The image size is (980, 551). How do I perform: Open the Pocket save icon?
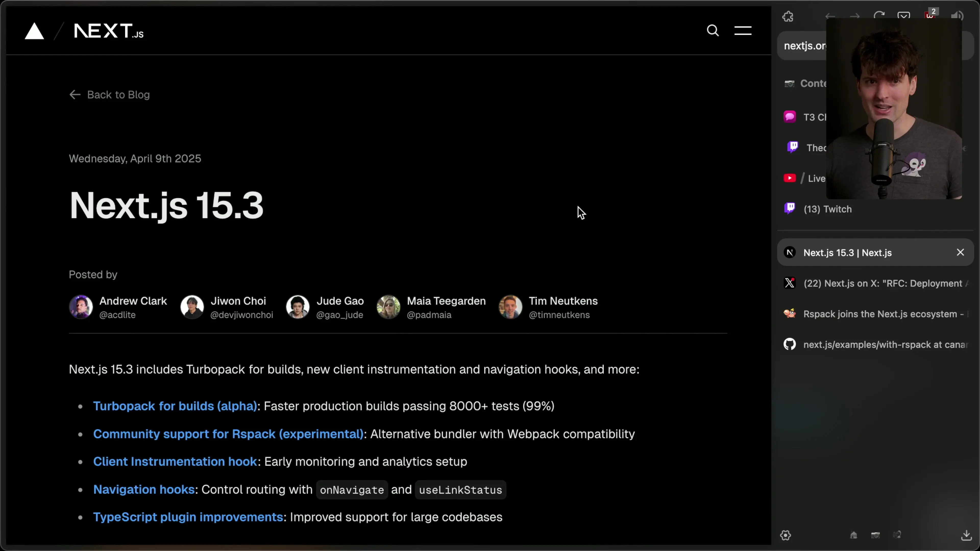904,16
